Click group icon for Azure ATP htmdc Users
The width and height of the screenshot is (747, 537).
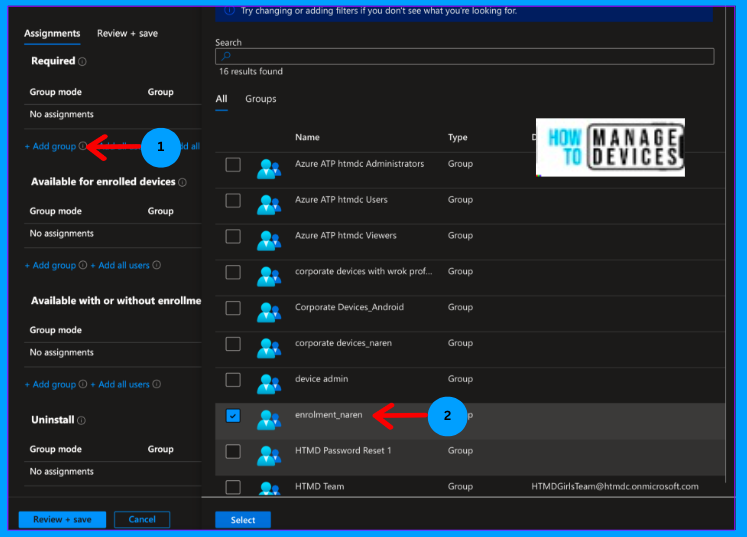point(269,205)
